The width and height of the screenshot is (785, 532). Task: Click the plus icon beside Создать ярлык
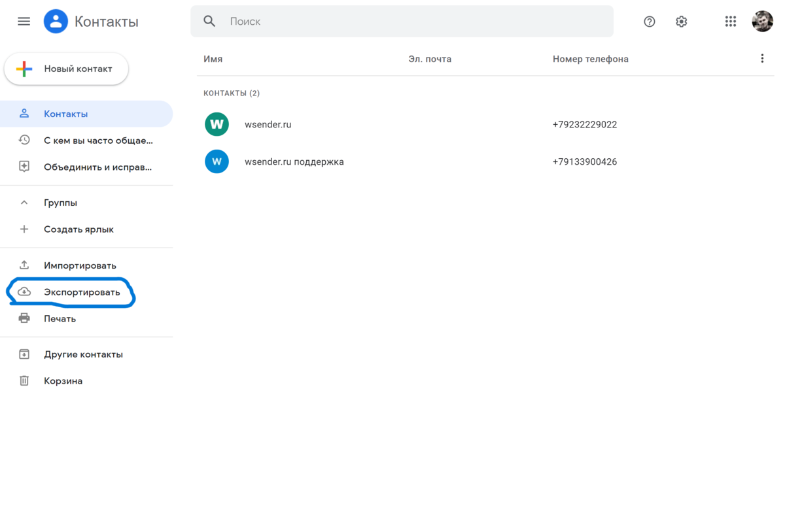pyautogui.click(x=24, y=229)
